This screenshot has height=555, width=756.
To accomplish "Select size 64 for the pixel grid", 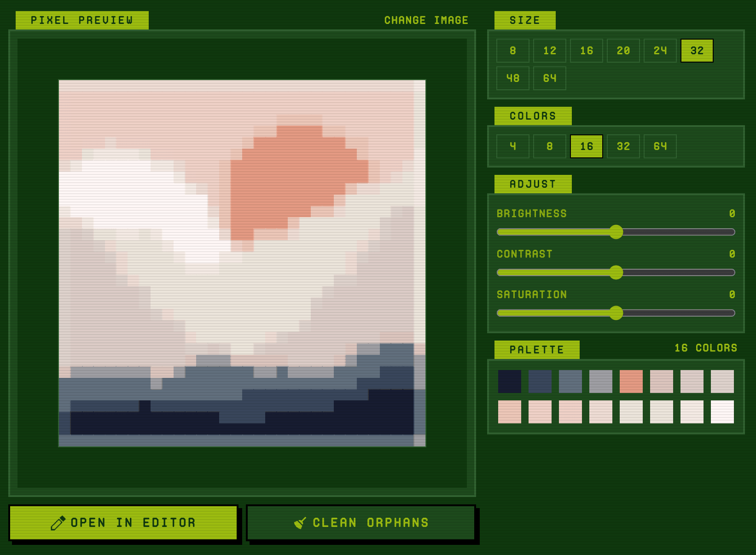I will 549,78.
